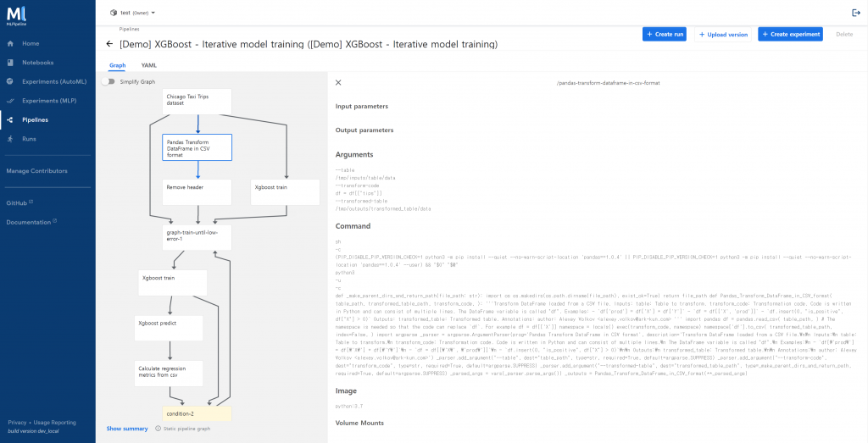Select the Pandas Transform DataFrame node

click(197, 147)
